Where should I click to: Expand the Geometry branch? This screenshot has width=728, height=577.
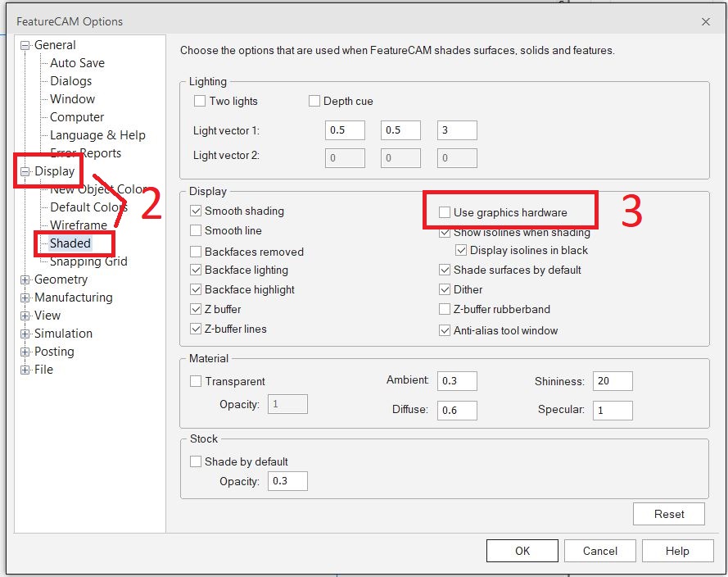(x=24, y=279)
